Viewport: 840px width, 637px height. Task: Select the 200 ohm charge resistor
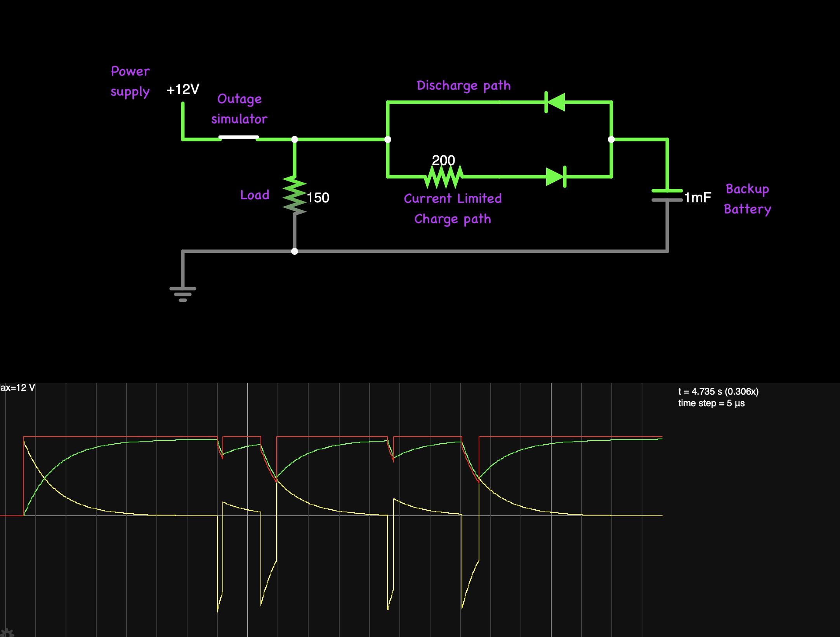point(444,177)
